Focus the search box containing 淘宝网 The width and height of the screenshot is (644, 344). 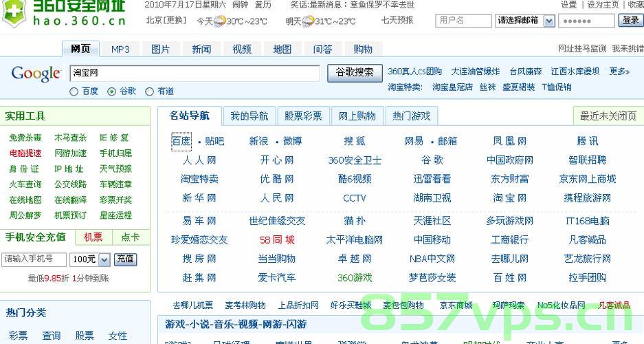[195, 73]
